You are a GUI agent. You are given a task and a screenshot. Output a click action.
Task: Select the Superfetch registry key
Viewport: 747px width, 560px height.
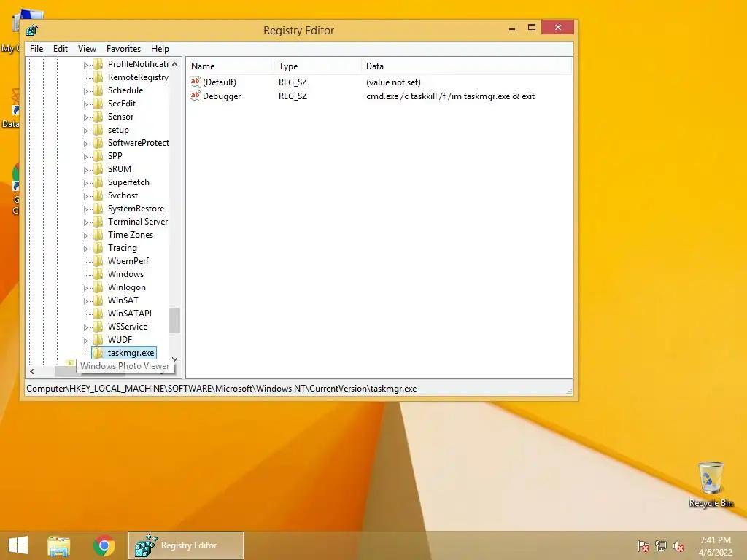128,182
